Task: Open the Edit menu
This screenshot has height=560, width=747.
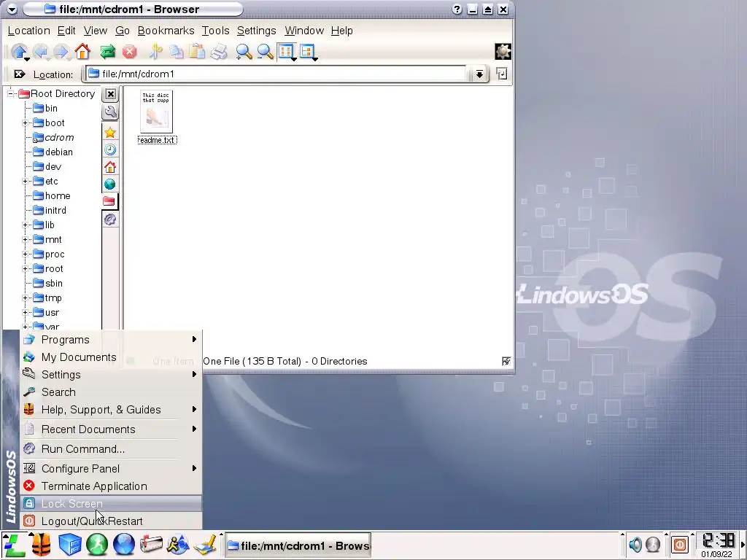Action: point(66,31)
